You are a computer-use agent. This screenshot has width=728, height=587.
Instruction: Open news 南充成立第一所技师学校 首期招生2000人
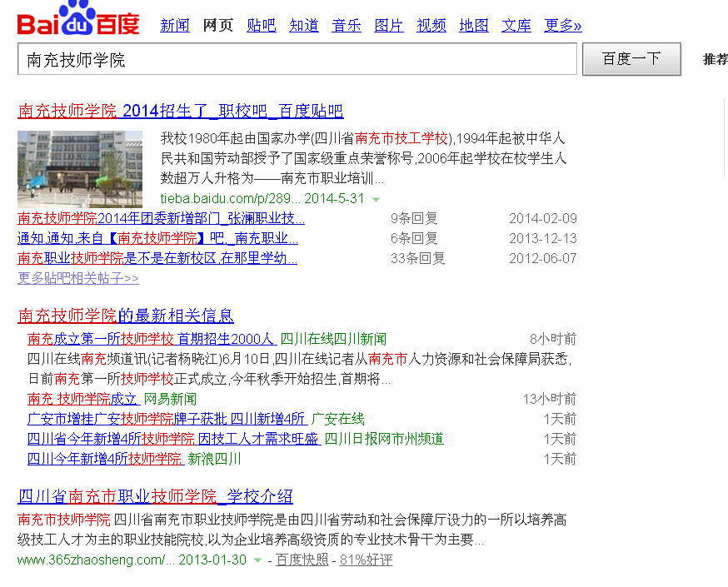click(x=152, y=339)
